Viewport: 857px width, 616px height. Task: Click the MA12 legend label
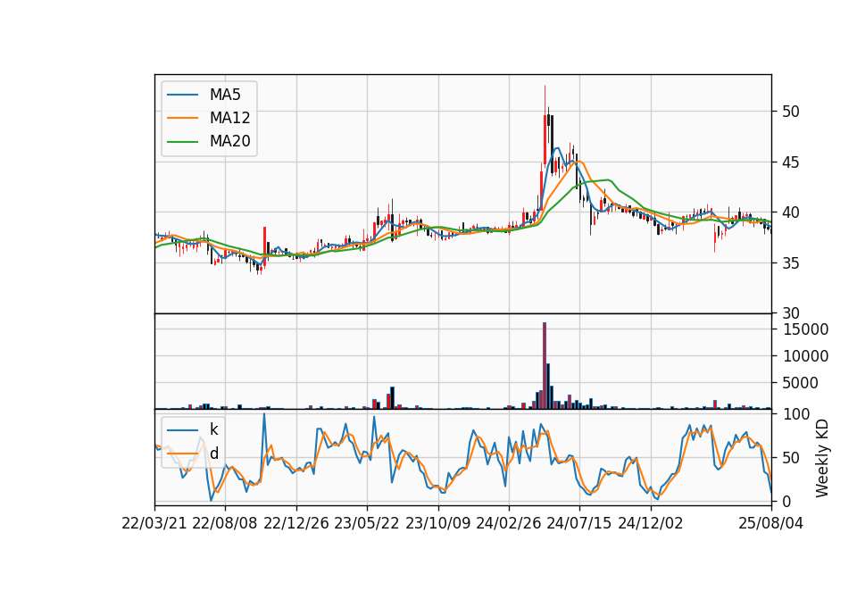[x=229, y=118]
